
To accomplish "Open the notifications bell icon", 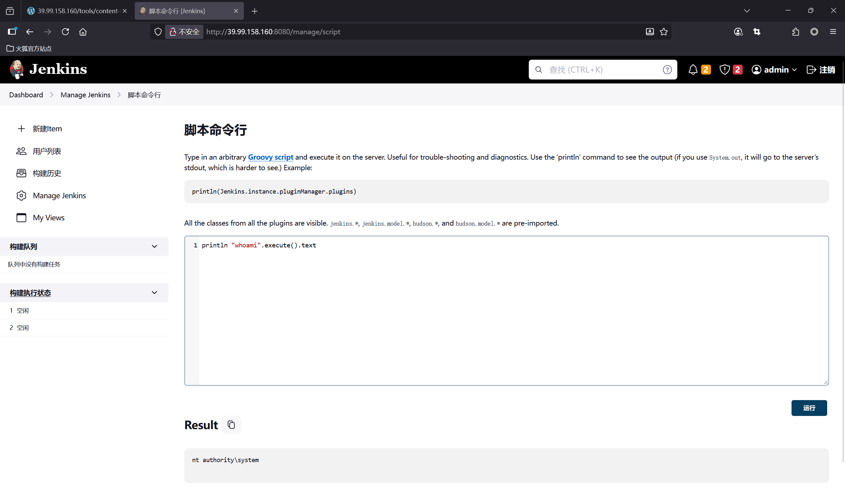I will [x=693, y=70].
